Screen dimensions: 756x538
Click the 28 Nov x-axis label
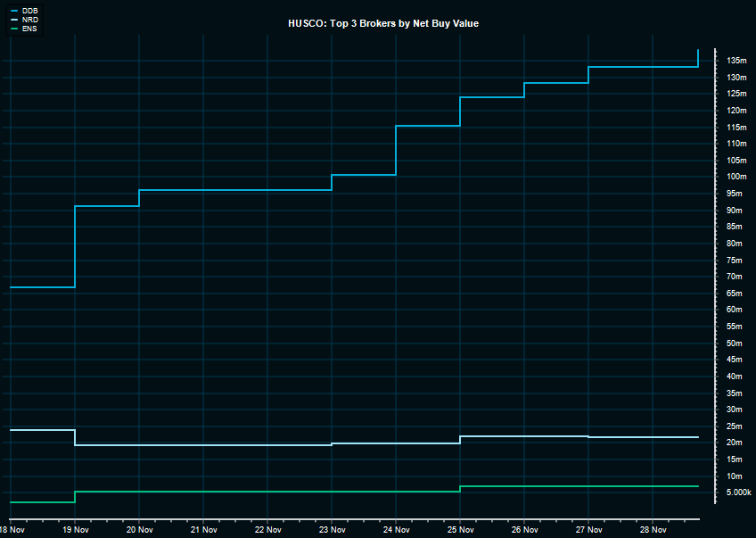[653, 530]
